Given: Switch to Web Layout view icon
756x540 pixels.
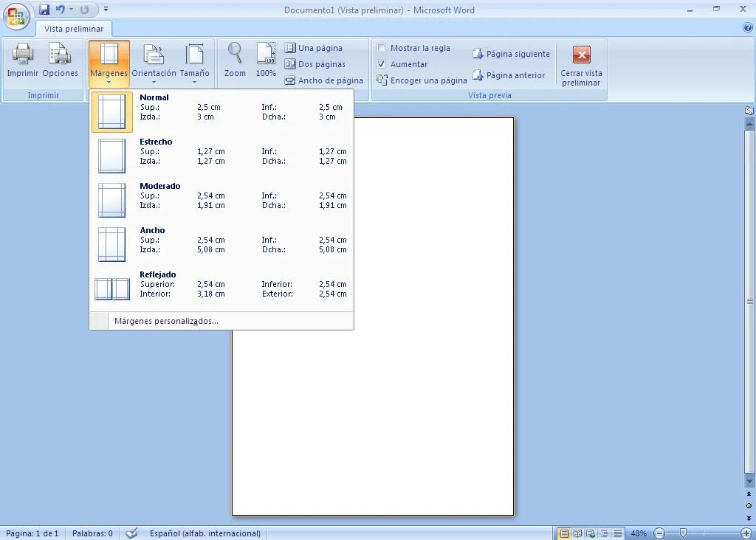Looking at the screenshot, I should pos(590,533).
